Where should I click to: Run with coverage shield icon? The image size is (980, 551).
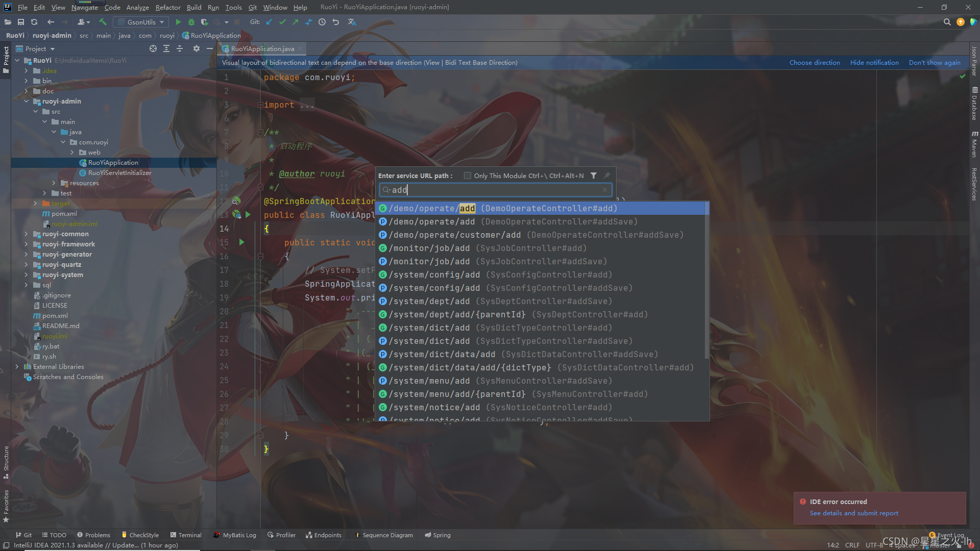point(204,22)
